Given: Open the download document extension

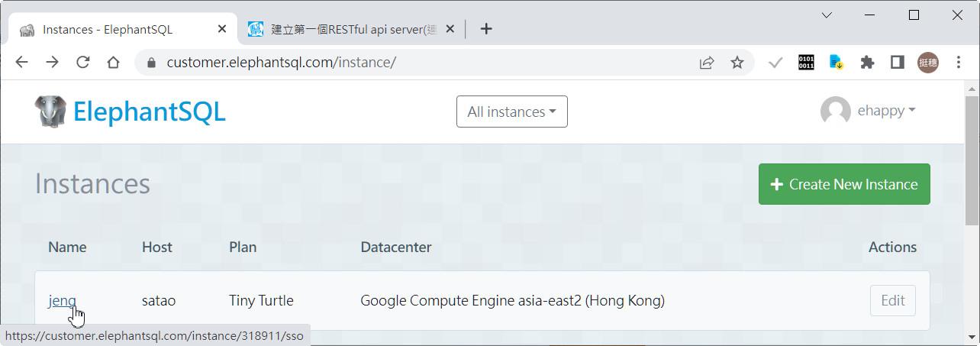Looking at the screenshot, I should (837, 63).
